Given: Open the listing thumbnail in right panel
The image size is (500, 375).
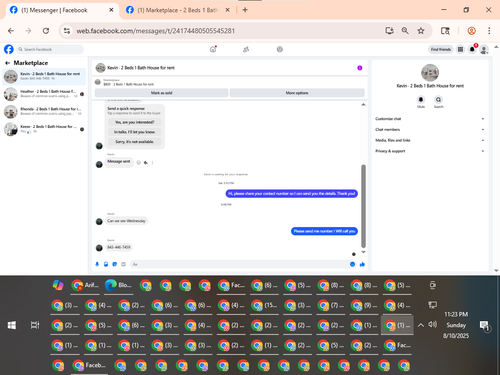Looking at the screenshot, I should (430, 72).
